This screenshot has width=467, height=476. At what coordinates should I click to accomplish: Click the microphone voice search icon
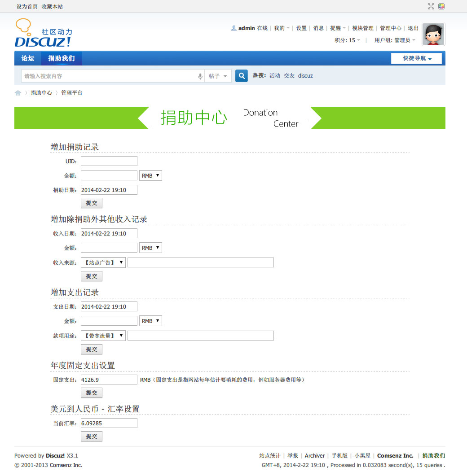pos(200,76)
